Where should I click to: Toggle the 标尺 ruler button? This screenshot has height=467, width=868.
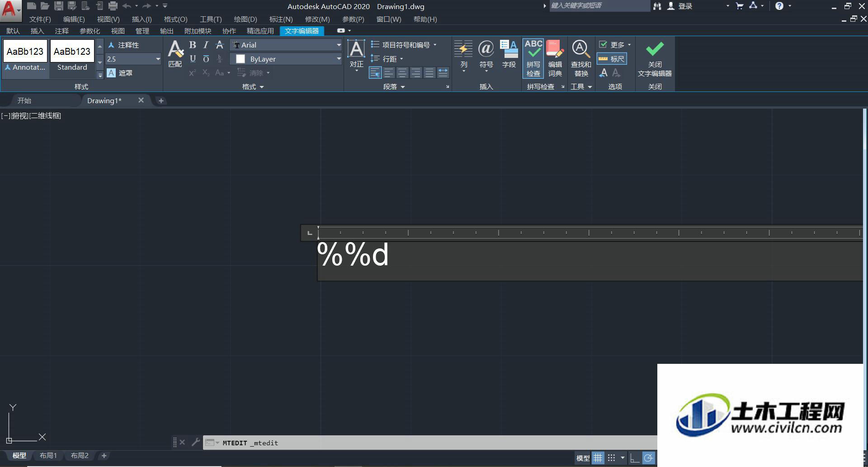612,59
